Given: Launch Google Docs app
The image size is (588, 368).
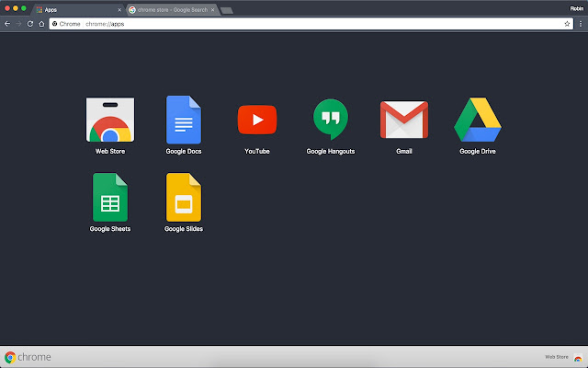Looking at the screenshot, I should [x=184, y=120].
